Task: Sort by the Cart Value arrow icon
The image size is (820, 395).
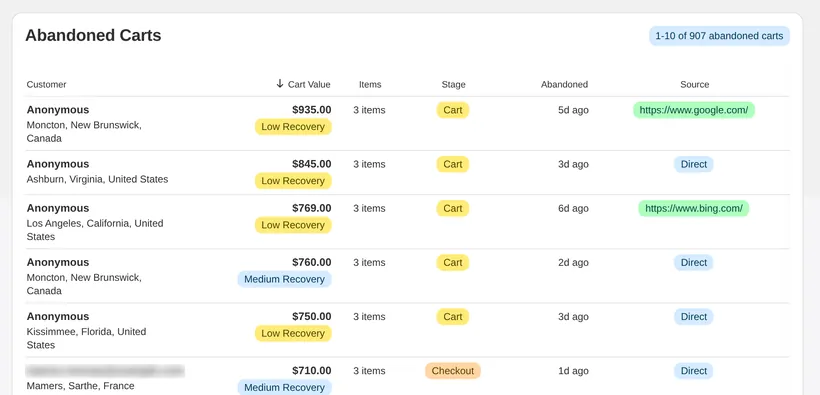Action: pyautogui.click(x=280, y=84)
